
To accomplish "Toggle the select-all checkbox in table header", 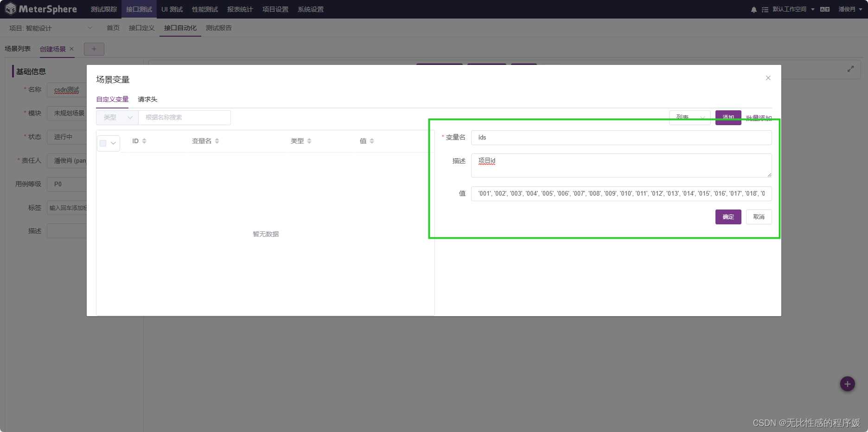I will click(x=103, y=143).
